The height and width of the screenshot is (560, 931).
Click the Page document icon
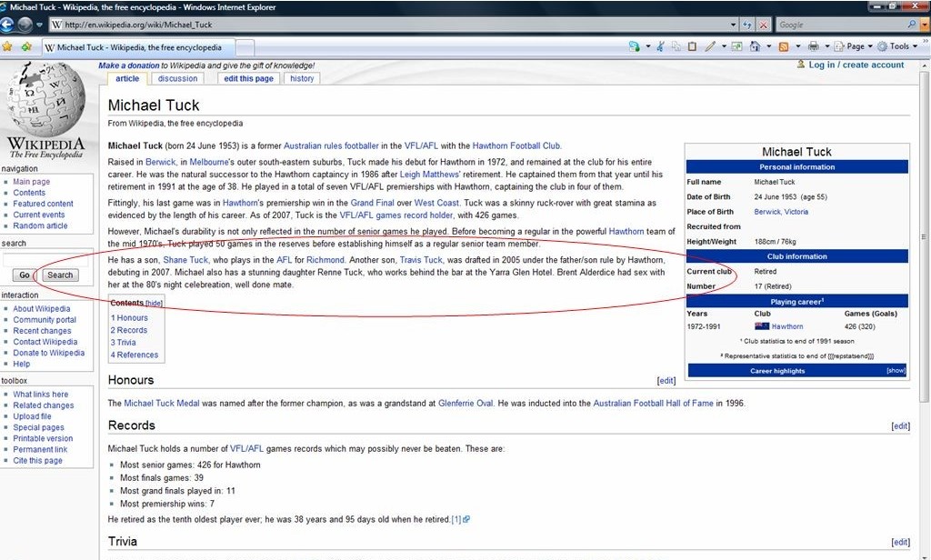coord(839,46)
